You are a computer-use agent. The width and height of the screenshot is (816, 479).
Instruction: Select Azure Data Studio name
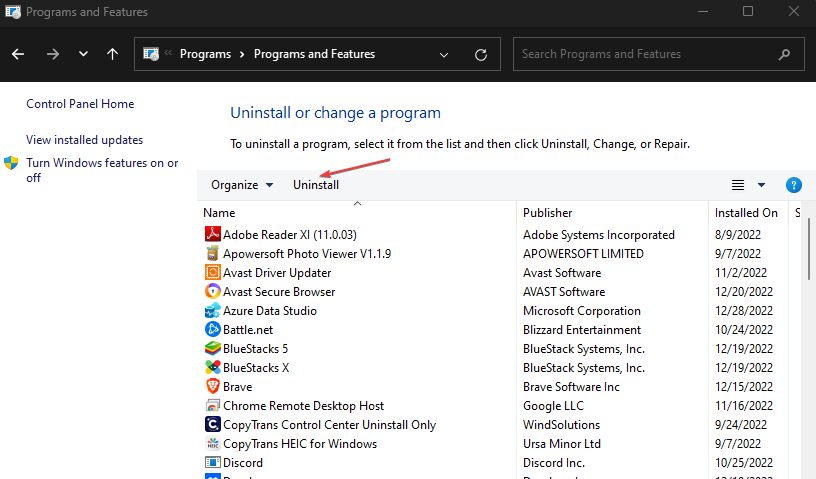270,311
